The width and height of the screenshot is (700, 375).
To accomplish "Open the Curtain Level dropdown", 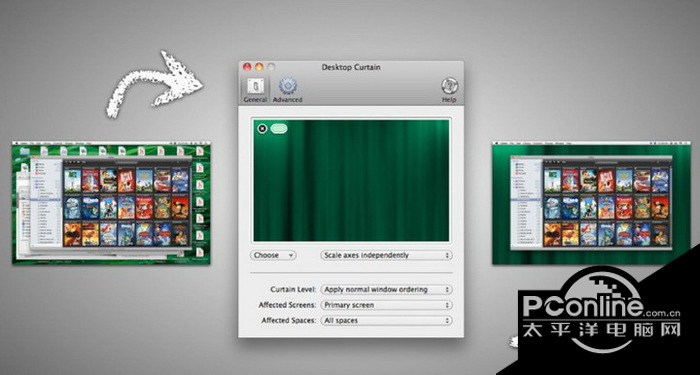I will [386, 289].
